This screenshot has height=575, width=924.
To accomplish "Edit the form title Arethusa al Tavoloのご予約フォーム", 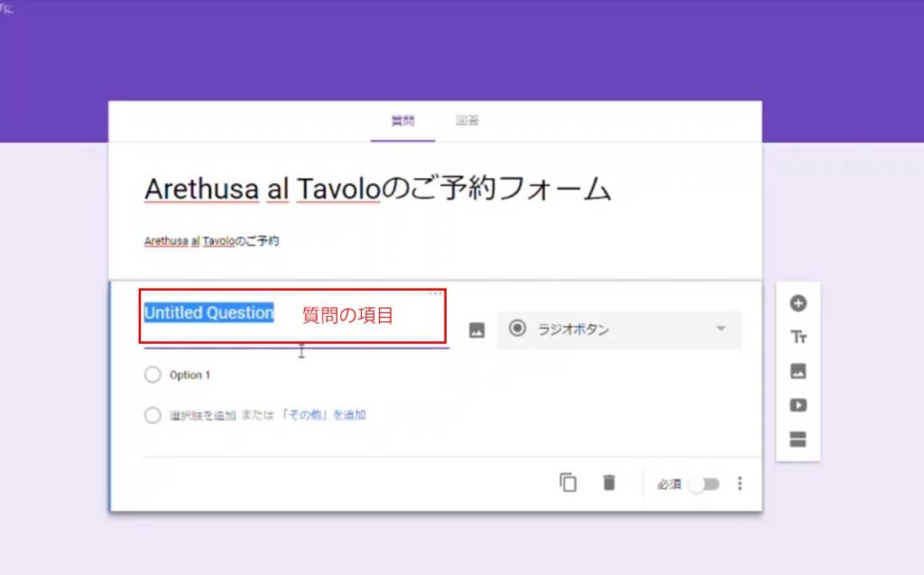I will point(378,190).
